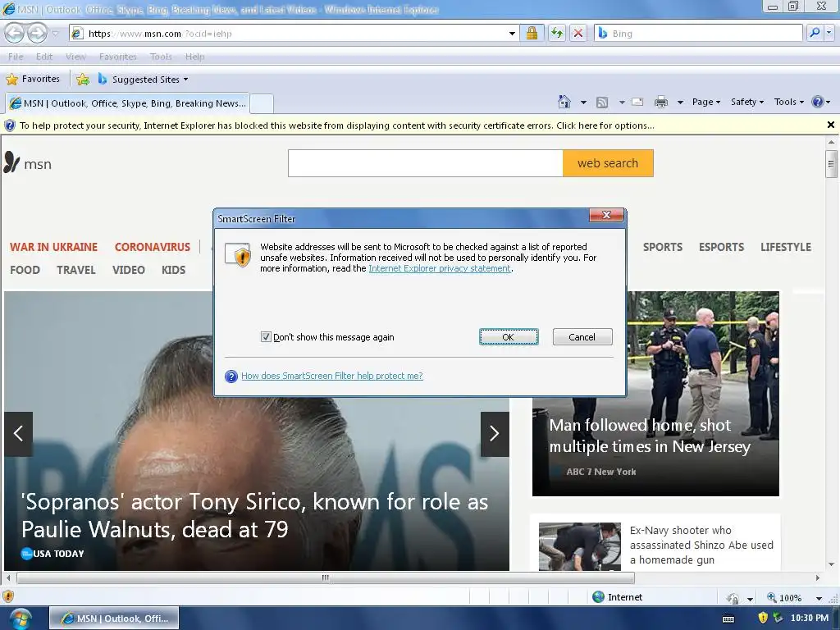The height and width of the screenshot is (630, 840).
Task: Open the View menu
Action: tap(75, 57)
